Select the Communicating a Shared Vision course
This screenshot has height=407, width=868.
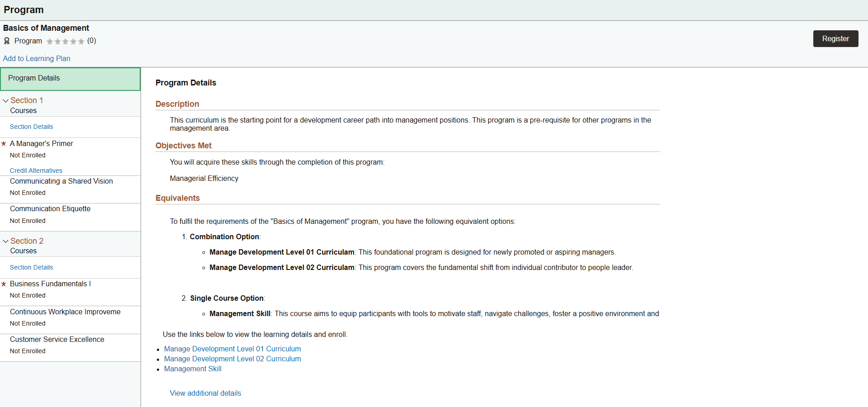61,181
